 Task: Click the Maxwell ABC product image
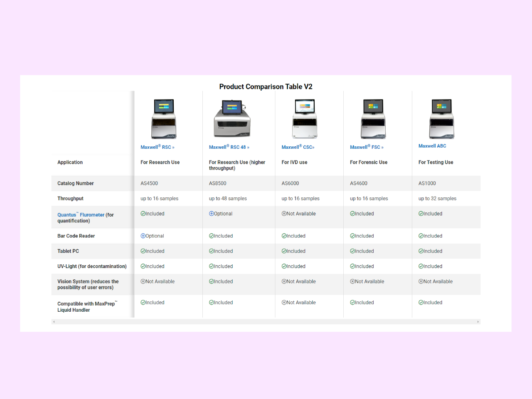pyautogui.click(x=441, y=118)
